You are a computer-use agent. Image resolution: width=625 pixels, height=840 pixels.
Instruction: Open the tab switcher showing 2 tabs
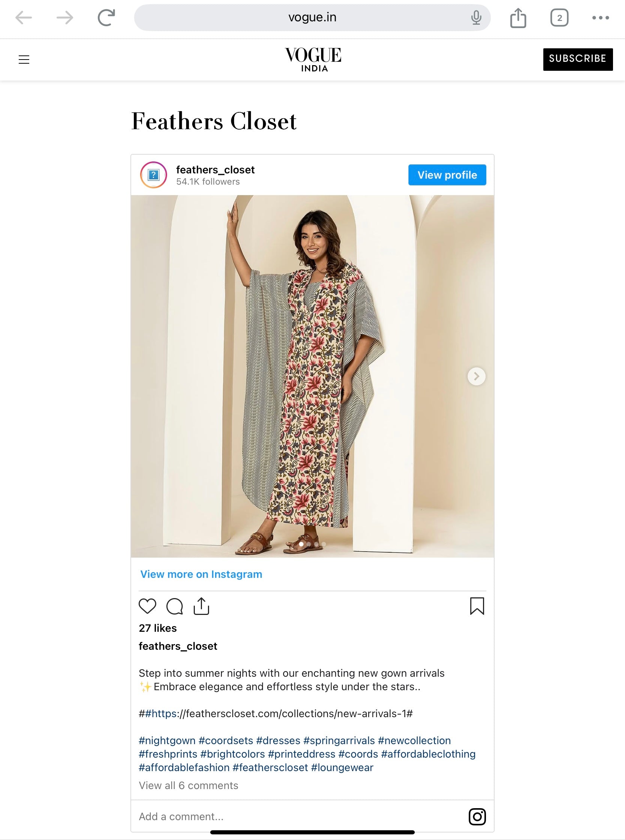pos(559,18)
